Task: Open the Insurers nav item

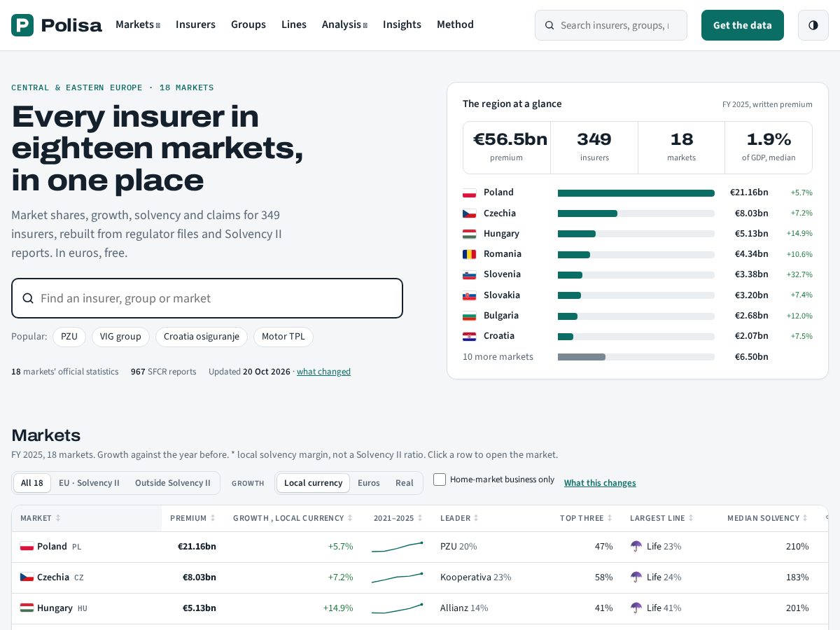Action: coord(195,24)
